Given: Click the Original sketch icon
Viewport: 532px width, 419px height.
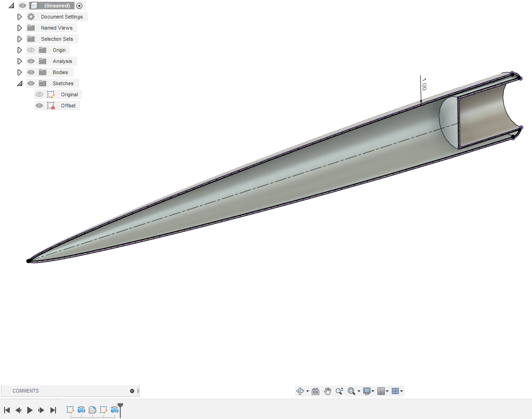Looking at the screenshot, I should (51, 94).
